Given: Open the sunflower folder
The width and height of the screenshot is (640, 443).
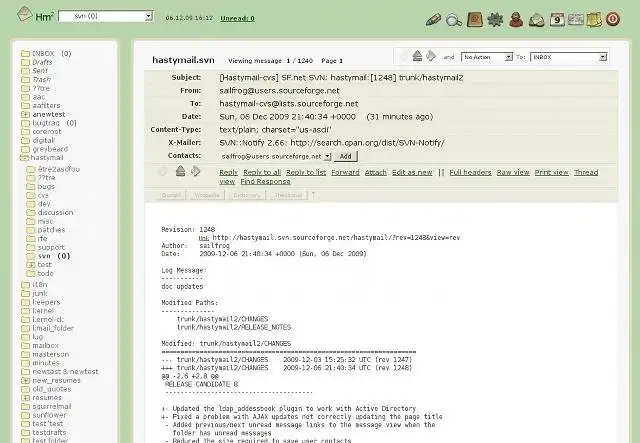Looking at the screenshot, I should pyautogui.click(x=49, y=415).
